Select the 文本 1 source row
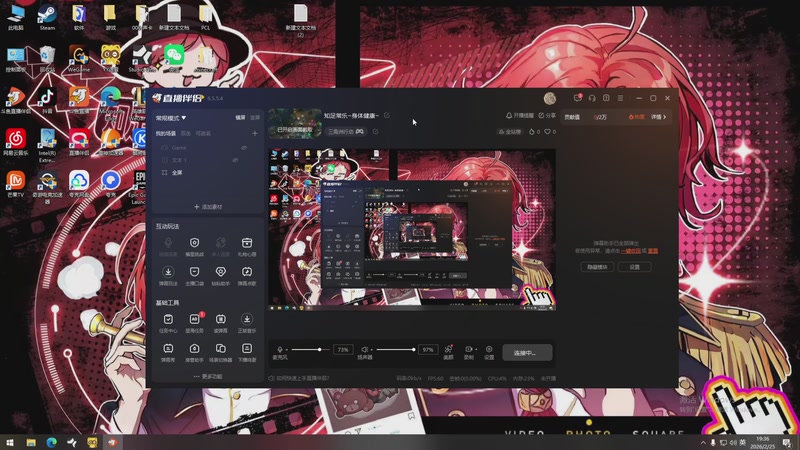Screen dimensions: 800x450 pyautogui.click(x=208, y=160)
